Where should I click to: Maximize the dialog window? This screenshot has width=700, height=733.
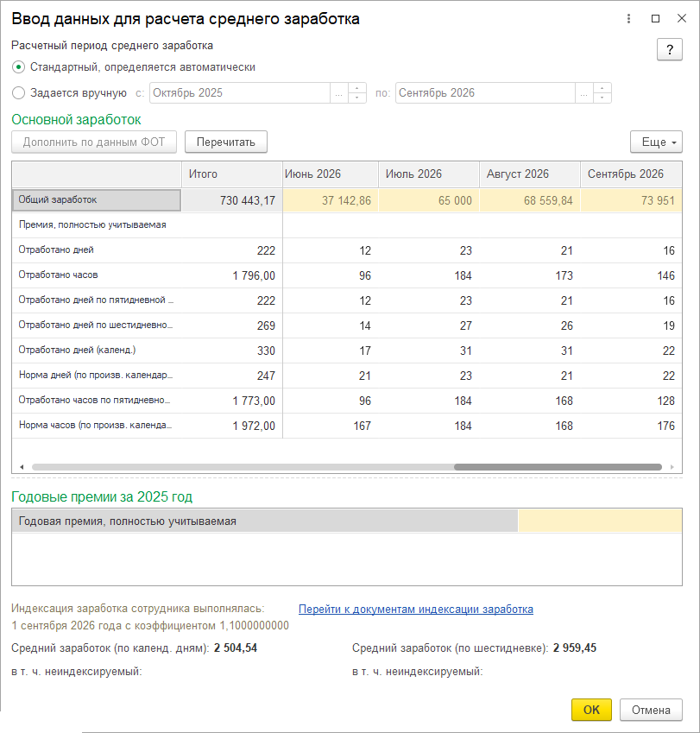[656, 19]
